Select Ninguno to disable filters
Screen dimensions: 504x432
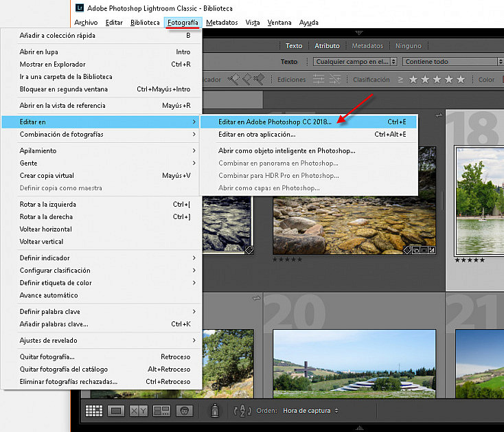(409, 45)
